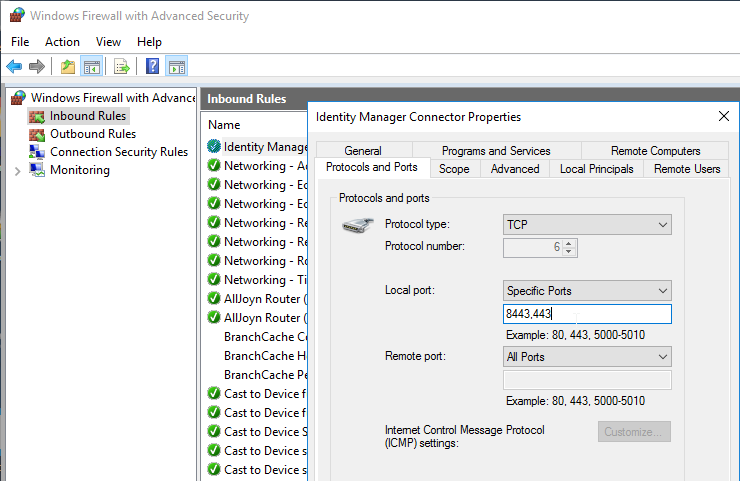740x481 pixels.
Task: Open the Protocol type dropdown
Action: point(587,225)
